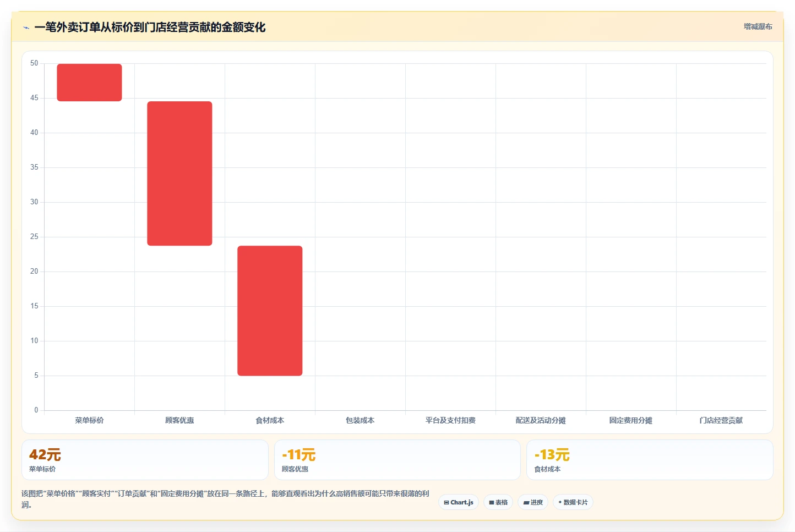This screenshot has height=532, width=795.
Task: Click the 数据卡片 tag chip
Action: coord(573,502)
